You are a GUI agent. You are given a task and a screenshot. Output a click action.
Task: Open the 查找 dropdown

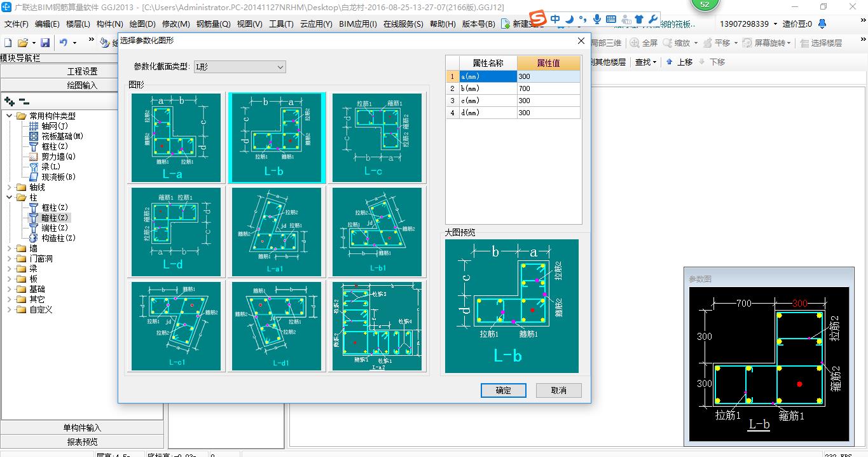(x=646, y=62)
